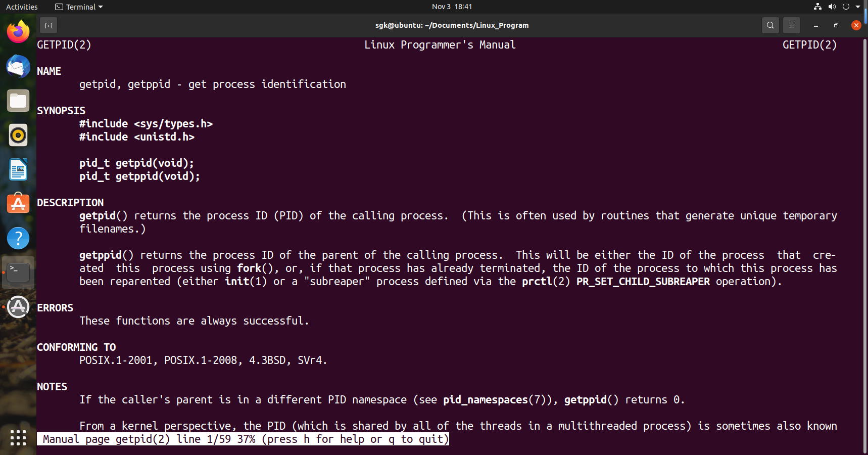Screen dimensions: 868x455
Task: Click 'getpid, getppid - get process identification'
Action: (213, 84)
